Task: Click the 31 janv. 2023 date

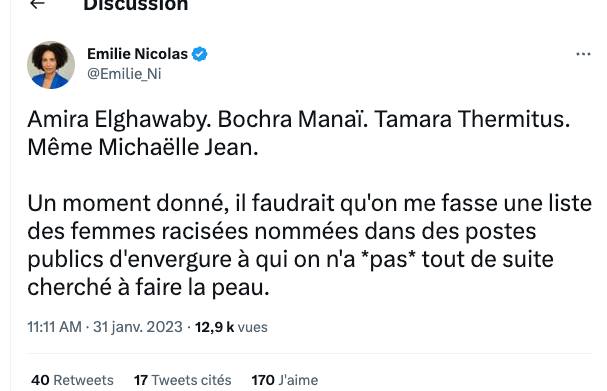Action: tap(137, 327)
